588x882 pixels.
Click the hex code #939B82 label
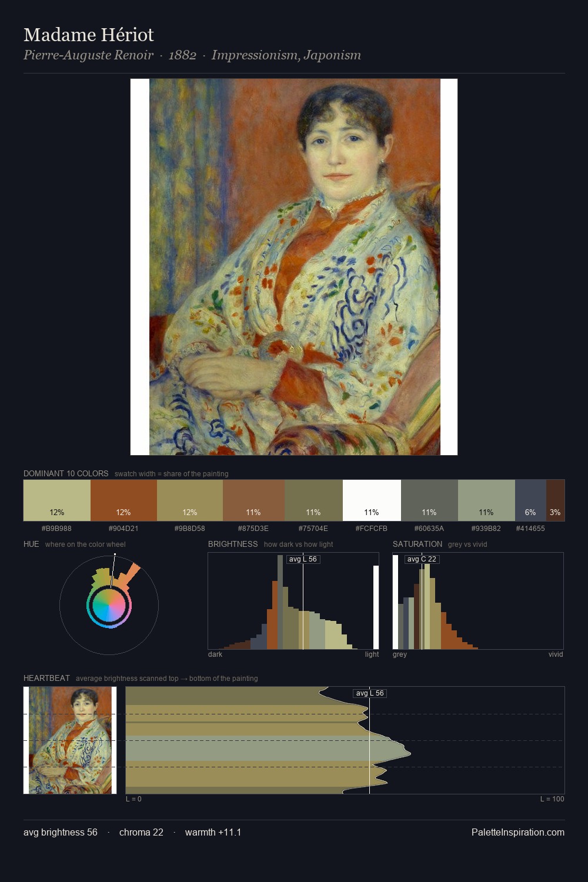coord(486,528)
